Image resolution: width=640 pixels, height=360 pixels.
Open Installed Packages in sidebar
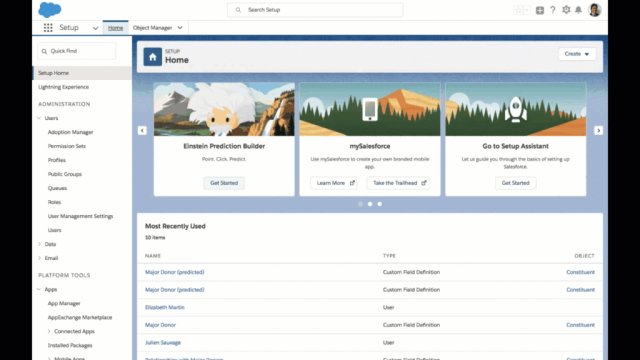70,345
